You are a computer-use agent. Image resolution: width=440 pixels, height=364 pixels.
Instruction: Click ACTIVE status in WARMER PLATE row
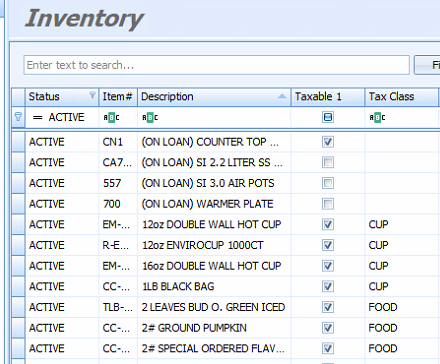tap(47, 204)
